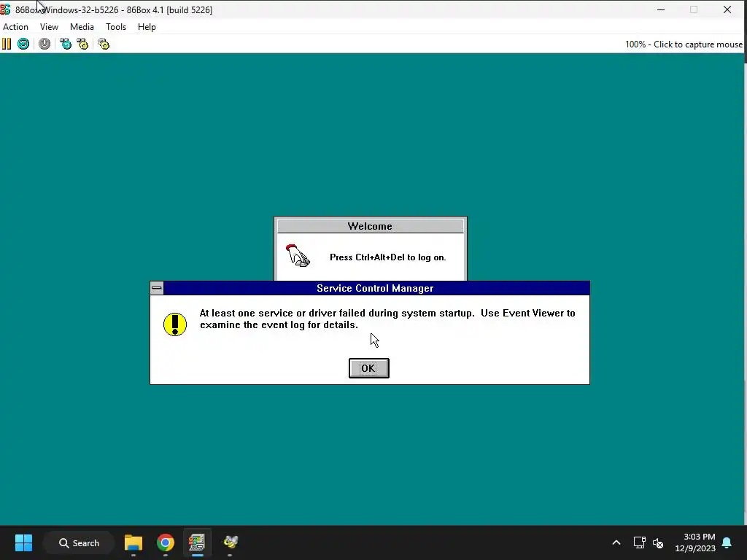The image size is (747, 560).
Task: Open the View menu
Action: point(49,27)
